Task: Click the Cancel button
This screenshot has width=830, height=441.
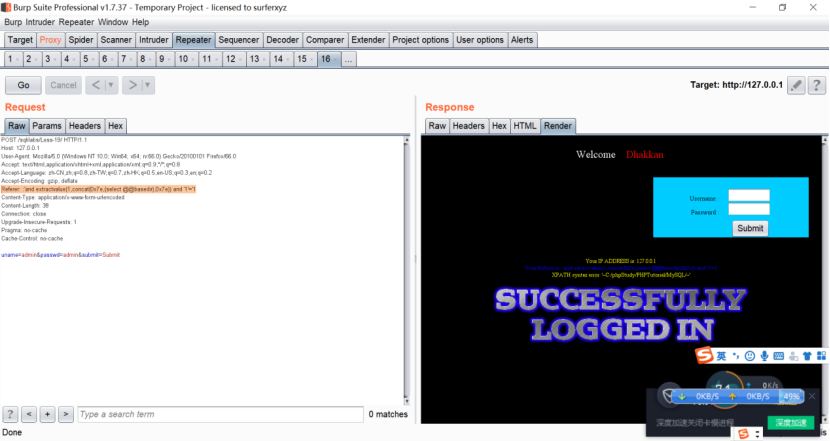Action: click(63, 85)
